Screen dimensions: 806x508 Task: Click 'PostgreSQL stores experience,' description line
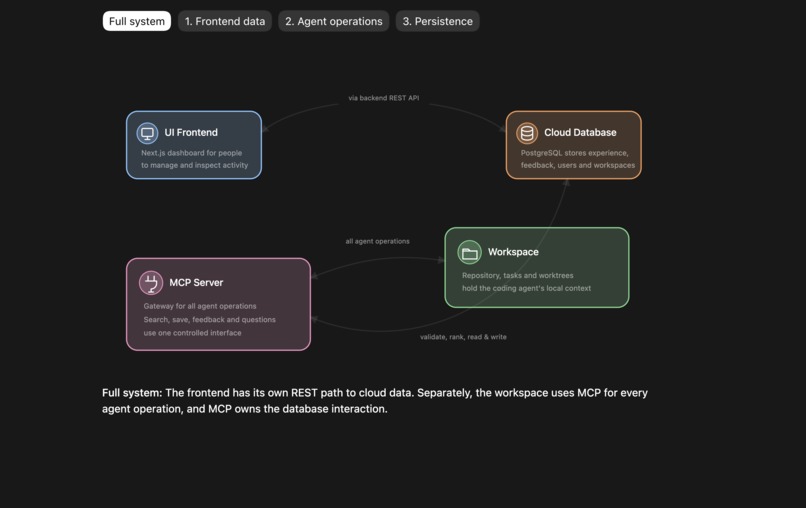pyautogui.click(x=574, y=153)
